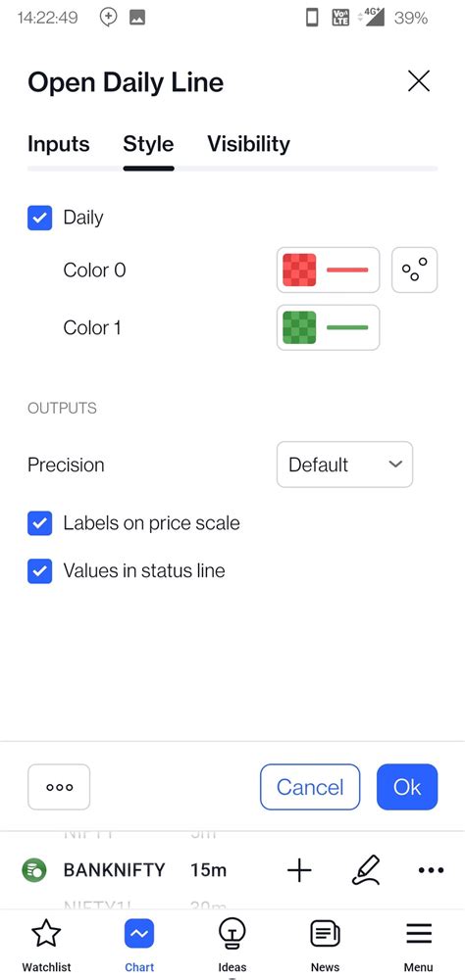Select the drawing pen icon
The height and width of the screenshot is (980, 465).
(x=366, y=870)
